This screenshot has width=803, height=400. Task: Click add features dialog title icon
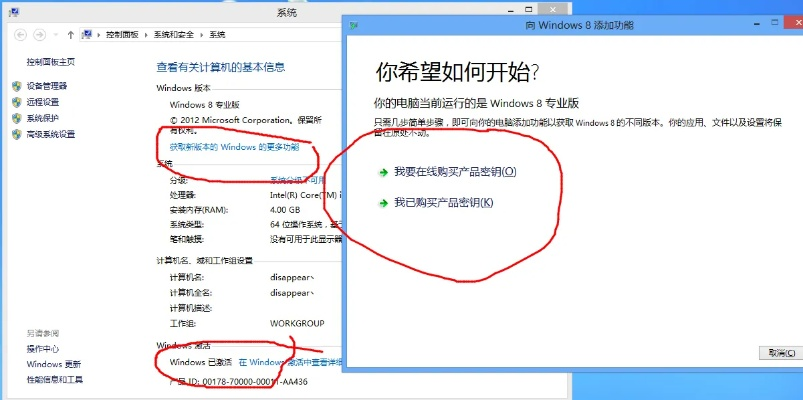[x=353, y=25]
